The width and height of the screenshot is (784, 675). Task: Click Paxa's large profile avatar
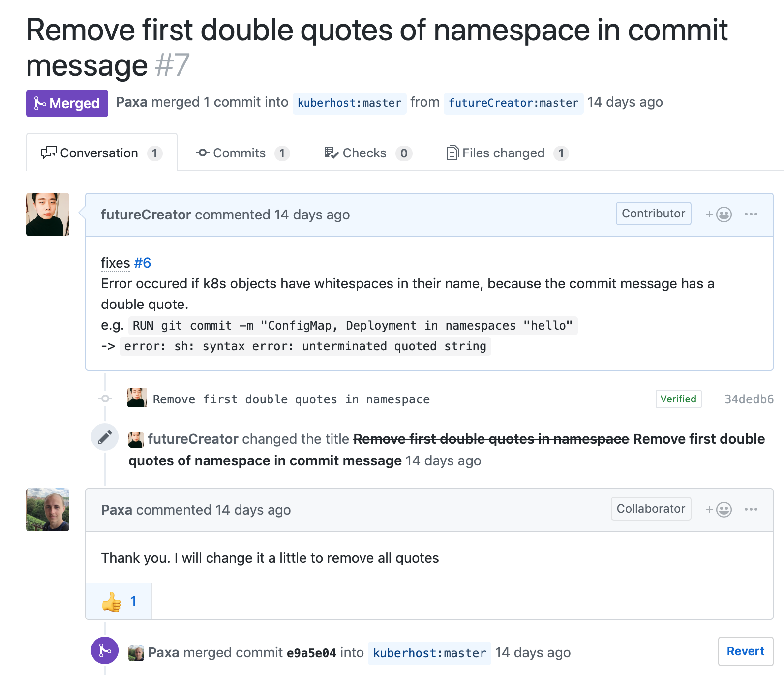pos(48,510)
